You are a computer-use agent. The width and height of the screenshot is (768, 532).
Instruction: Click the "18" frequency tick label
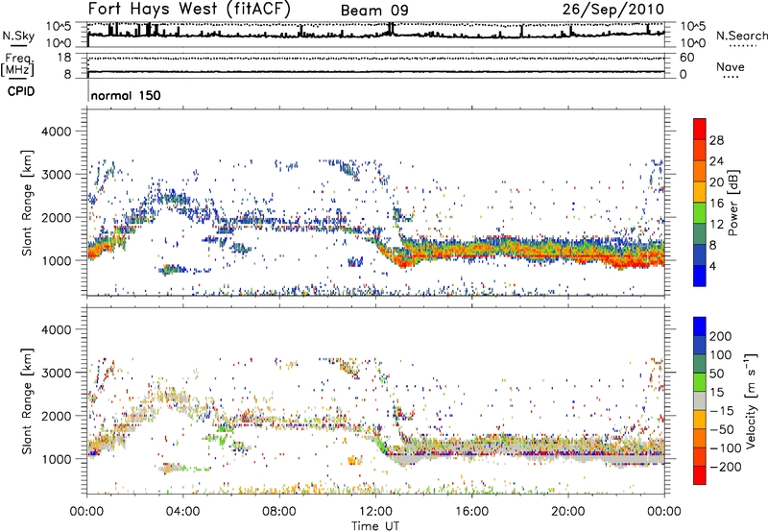pos(63,58)
